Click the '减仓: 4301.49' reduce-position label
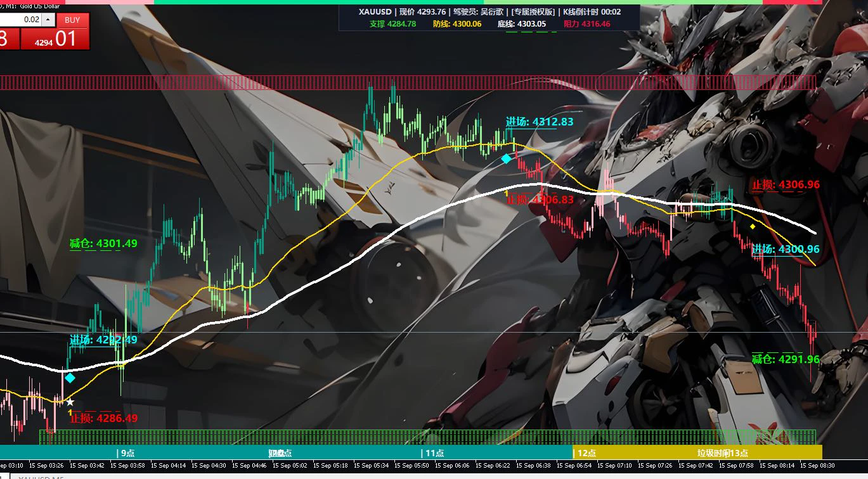Viewport: 868px width, 479px height. [x=103, y=243]
